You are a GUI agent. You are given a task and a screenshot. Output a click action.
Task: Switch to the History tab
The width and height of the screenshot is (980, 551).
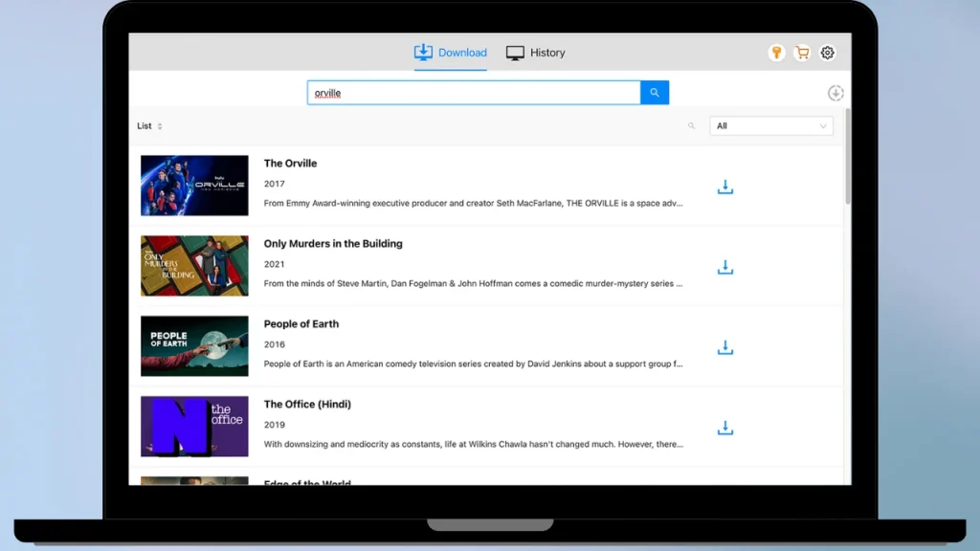pos(536,53)
